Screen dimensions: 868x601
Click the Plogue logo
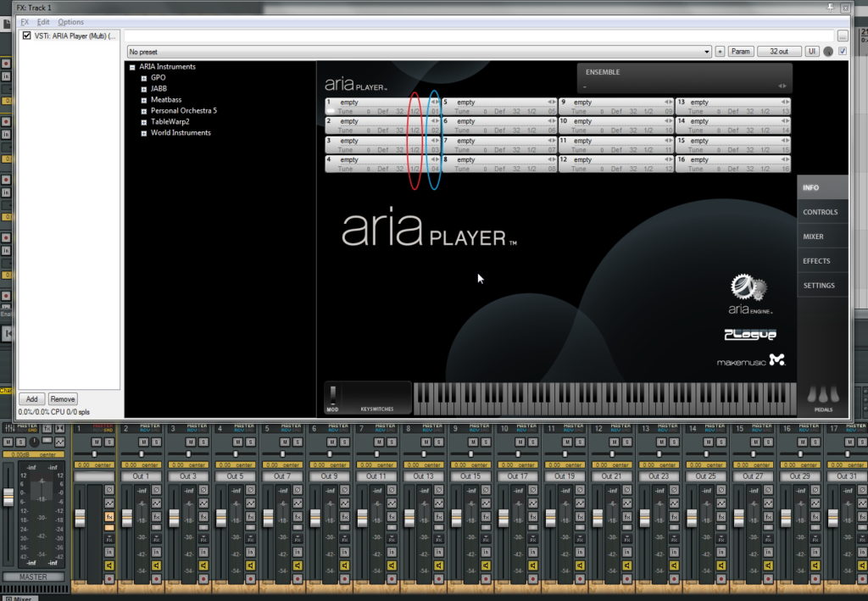749,335
